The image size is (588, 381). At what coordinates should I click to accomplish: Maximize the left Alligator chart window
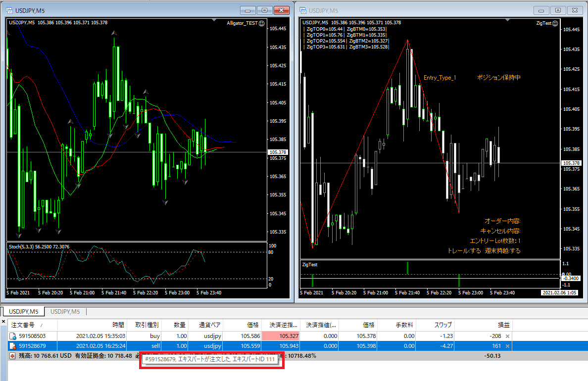click(x=265, y=10)
